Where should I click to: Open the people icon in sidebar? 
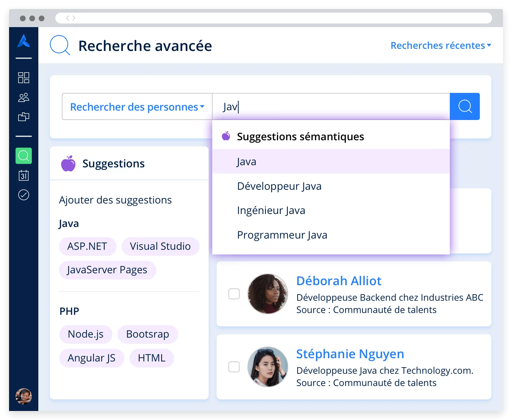point(24,97)
